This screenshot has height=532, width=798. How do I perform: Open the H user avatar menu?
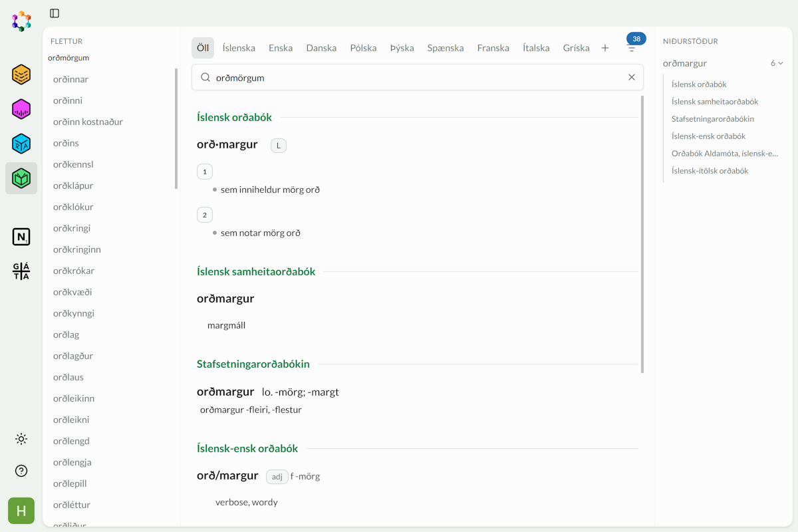[x=21, y=511]
